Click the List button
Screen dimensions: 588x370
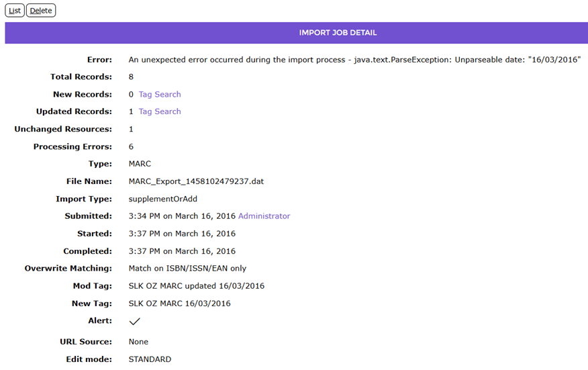tap(15, 11)
